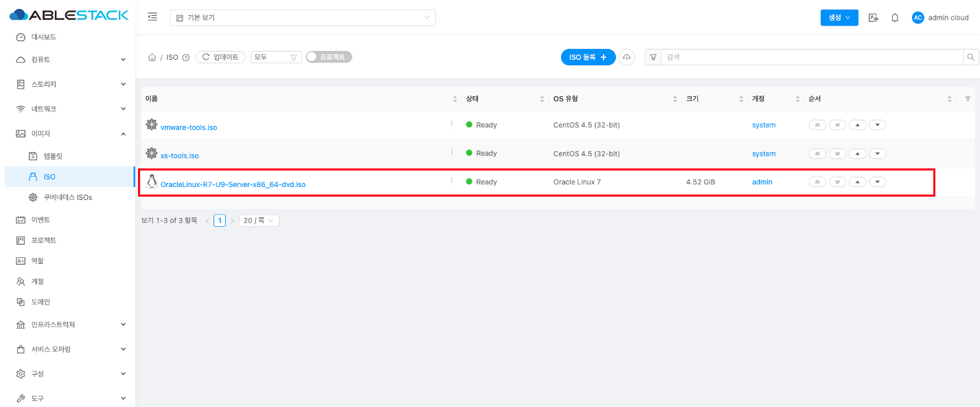Click the home breadcrumb icon
Screen dimensions: 980x407
(152, 58)
